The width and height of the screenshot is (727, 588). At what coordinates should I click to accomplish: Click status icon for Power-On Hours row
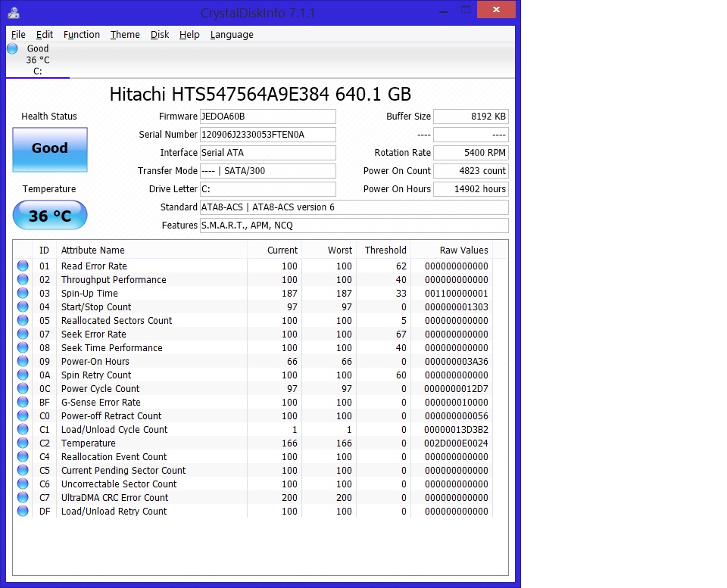(x=23, y=362)
